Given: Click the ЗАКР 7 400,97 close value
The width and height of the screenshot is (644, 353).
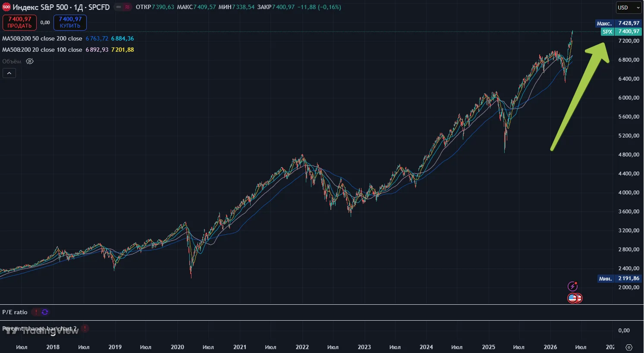Looking at the screenshot, I should (276, 7).
